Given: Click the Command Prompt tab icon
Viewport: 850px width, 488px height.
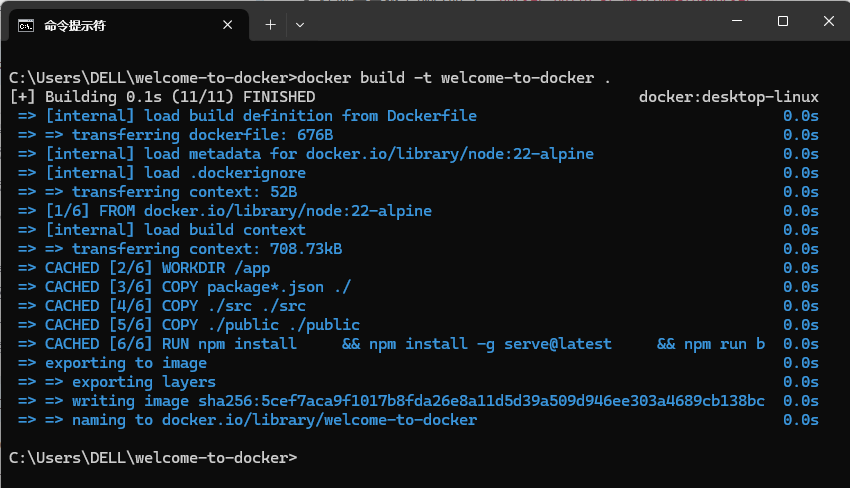Looking at the screenshot, I should (25, 25).
